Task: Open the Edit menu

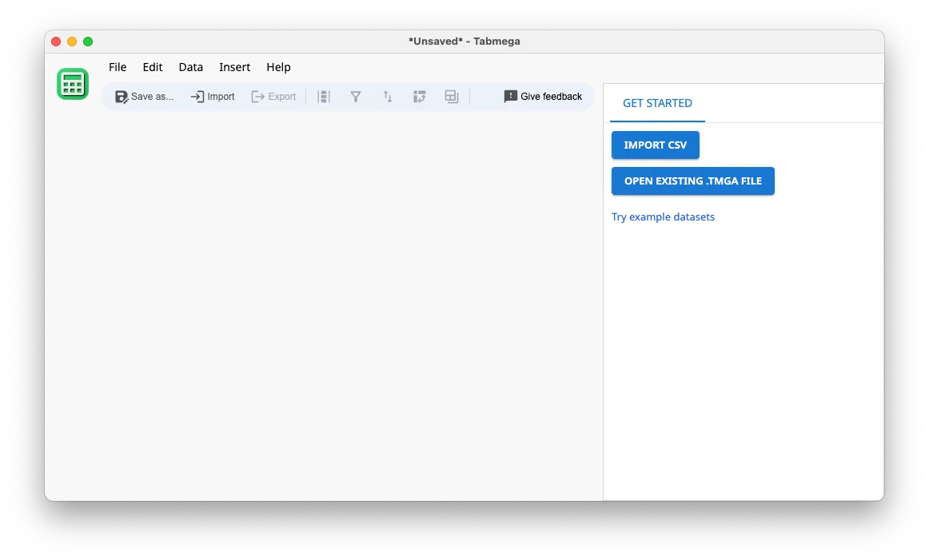Action: [152, 67]
